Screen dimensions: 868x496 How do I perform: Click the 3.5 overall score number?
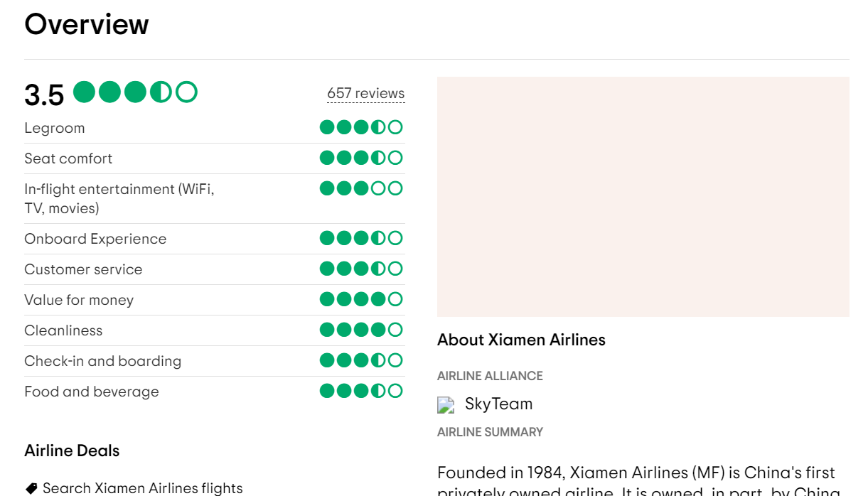[x=44, y=95]
